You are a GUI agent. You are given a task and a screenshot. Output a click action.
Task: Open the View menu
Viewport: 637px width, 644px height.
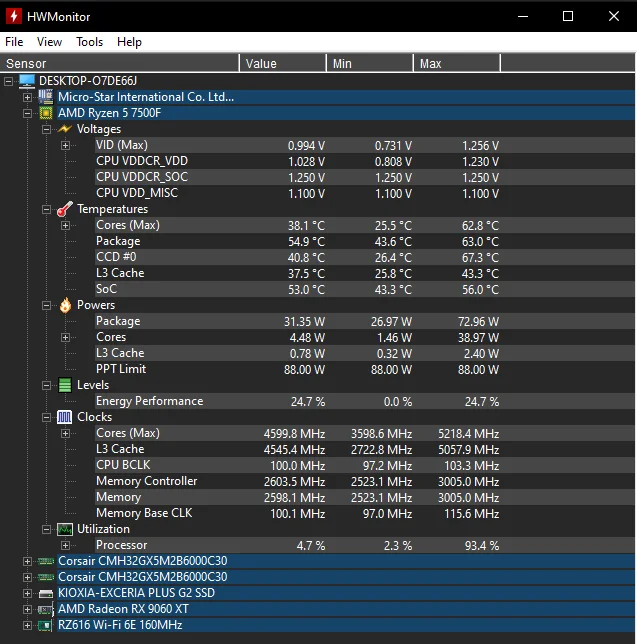click(x=49, y=42)
